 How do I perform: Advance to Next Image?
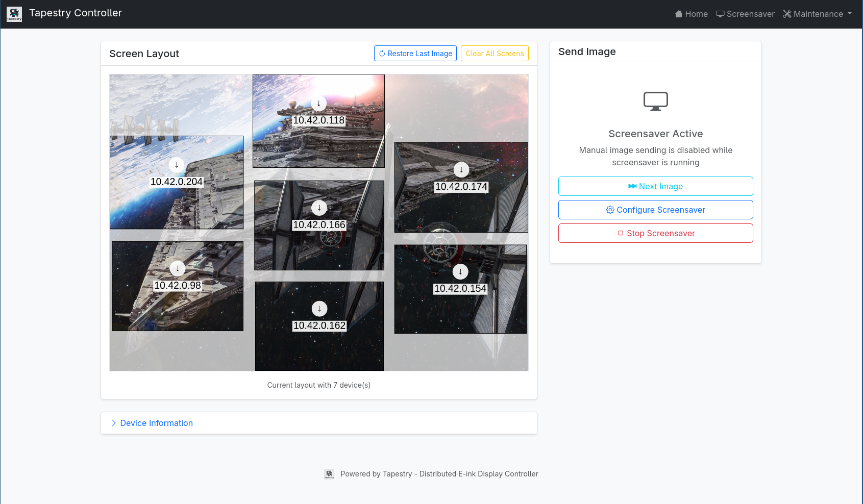[655, 186]
